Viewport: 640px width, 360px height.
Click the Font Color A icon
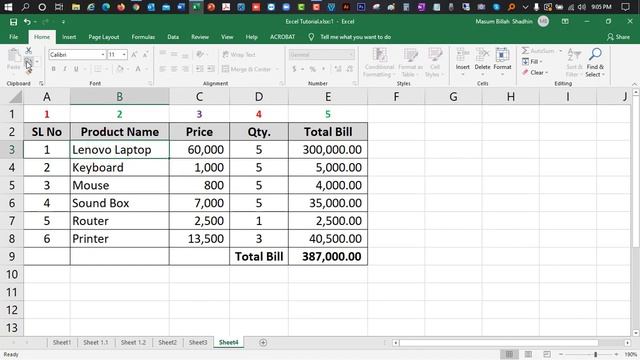click(138, 69)
